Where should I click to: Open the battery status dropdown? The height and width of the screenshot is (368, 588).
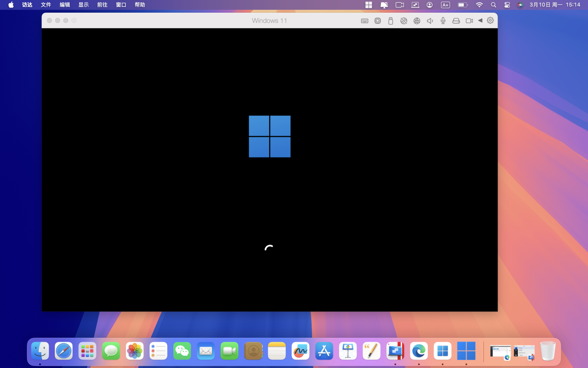pyautogui.click(x=462, y=5)
